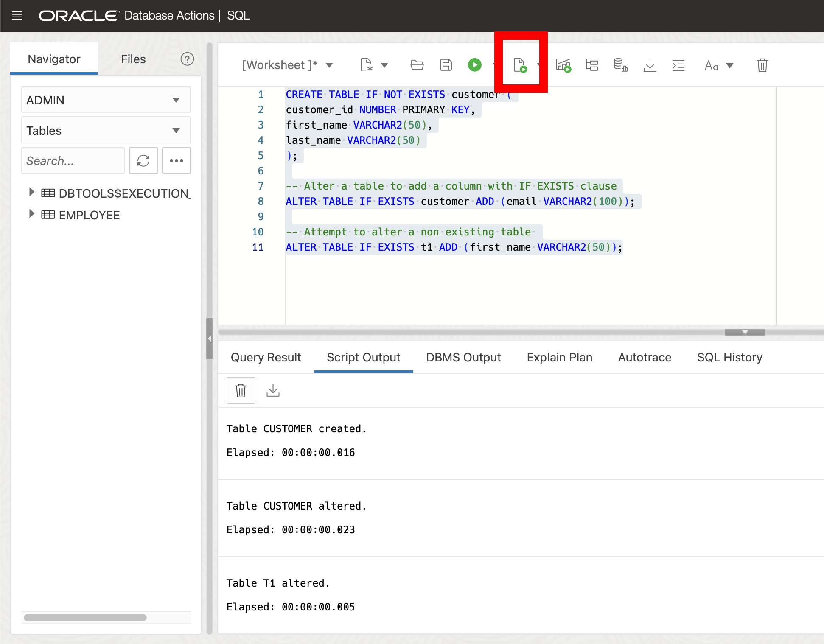Open the Tables object type dropdown

click(x=106, y=131)
